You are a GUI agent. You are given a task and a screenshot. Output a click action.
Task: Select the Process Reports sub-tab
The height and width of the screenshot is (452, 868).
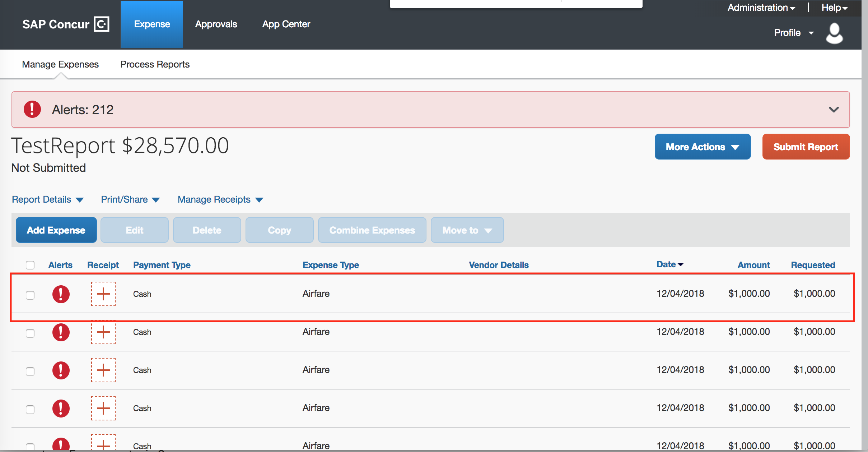coord(155,64)
